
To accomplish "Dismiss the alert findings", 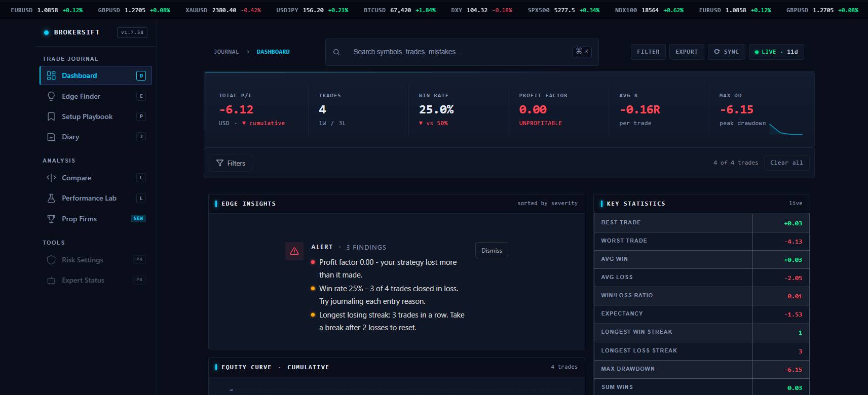I will [492, 251].
